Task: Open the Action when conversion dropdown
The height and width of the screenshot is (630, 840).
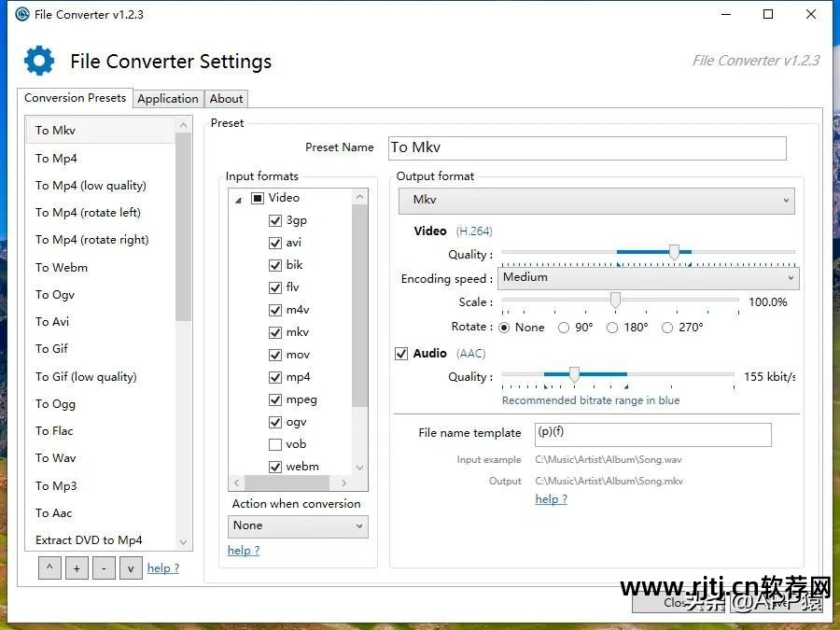Action: pos(298,526)
